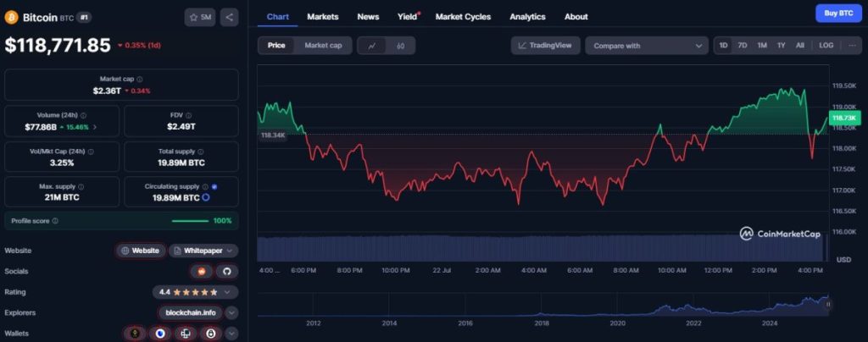Image resolution: width=868 pixels, height=342 pixels.
Task: Open the second wallet icon
Action: (x=160, y=334)
